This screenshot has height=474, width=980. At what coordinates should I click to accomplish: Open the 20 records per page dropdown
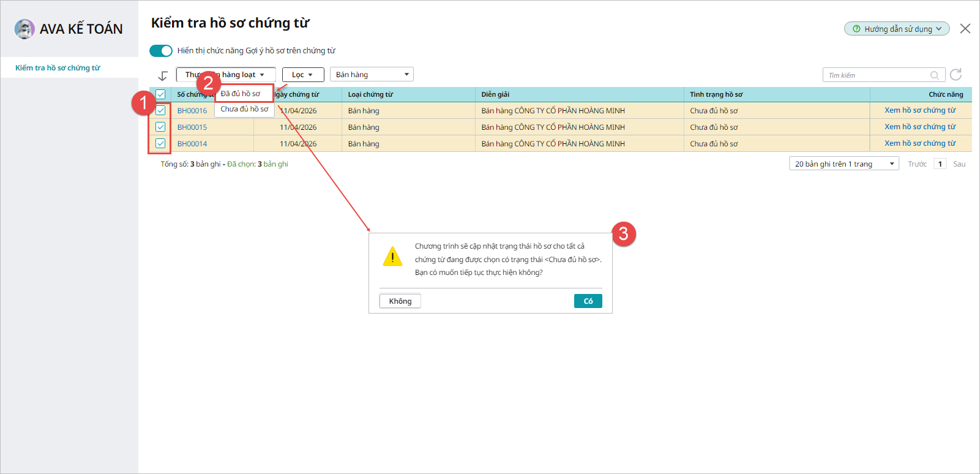[843, 164]
